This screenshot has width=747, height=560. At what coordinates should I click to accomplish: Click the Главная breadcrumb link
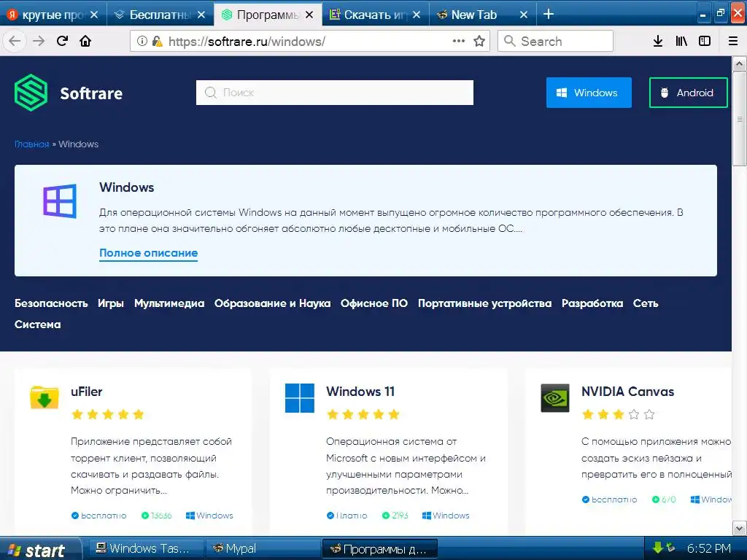32,144
